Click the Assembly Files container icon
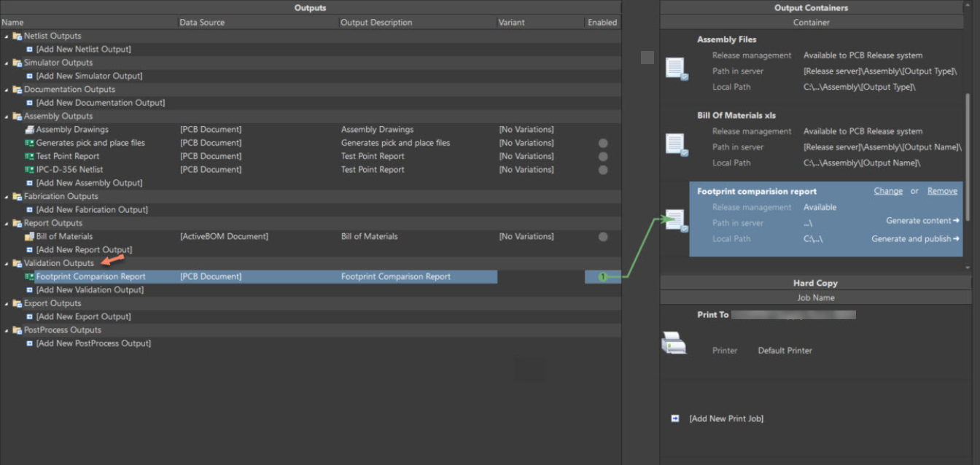This screenshot has height=465, width=980. coord(676,69)
